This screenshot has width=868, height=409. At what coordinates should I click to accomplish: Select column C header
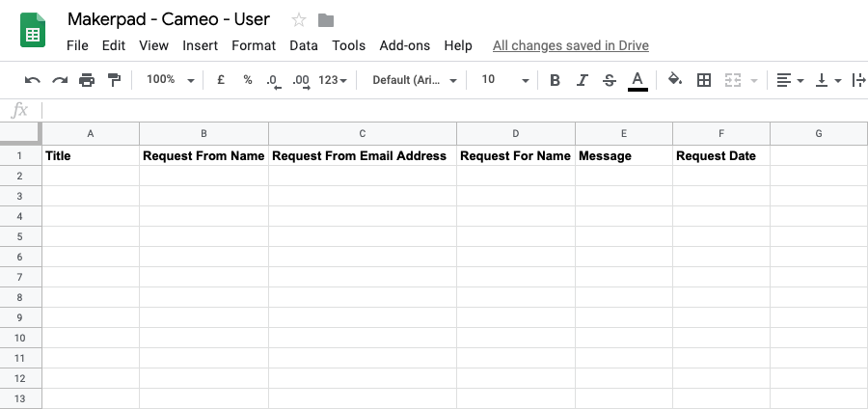[x=363, y=134]
